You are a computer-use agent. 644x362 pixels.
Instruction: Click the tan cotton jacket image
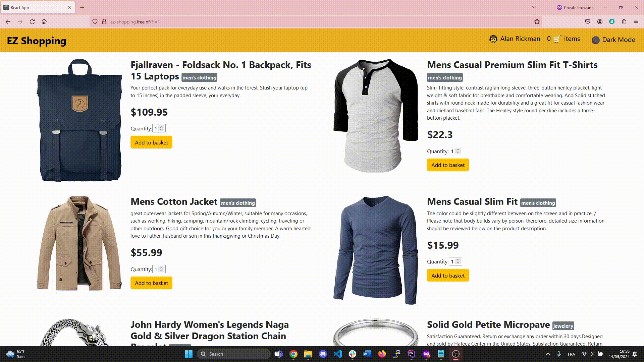click(x=79, y=243)
